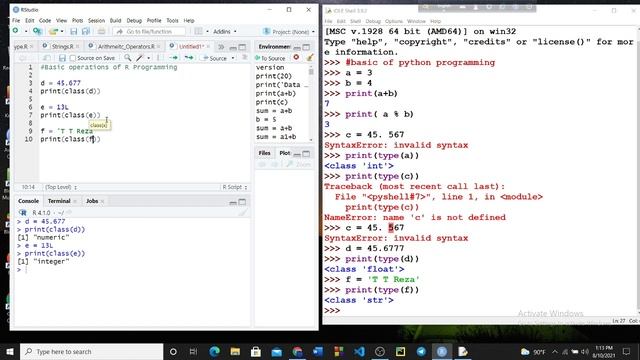Click the To Source button in History
This screenshot has width=640, height=360.
point(270,58)
